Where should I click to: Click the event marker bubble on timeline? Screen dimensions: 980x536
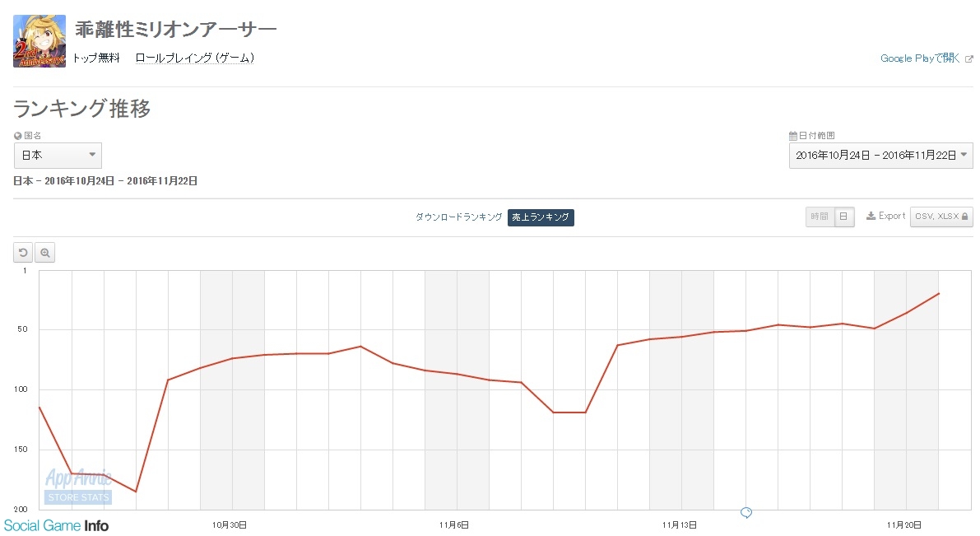[745, 513]
